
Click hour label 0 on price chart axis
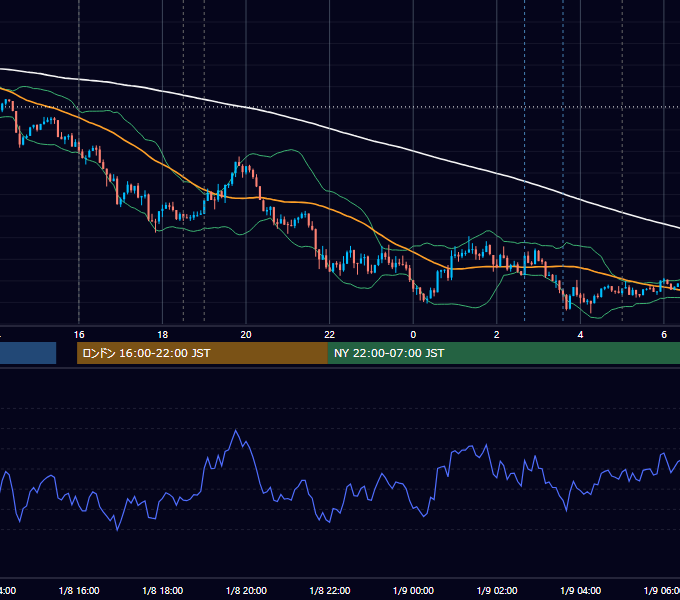[413, 335]
